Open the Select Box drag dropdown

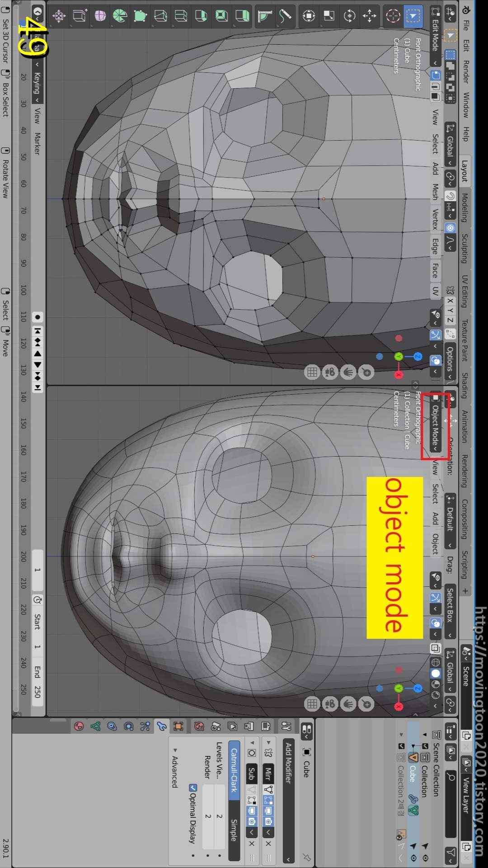click(450, 612)
